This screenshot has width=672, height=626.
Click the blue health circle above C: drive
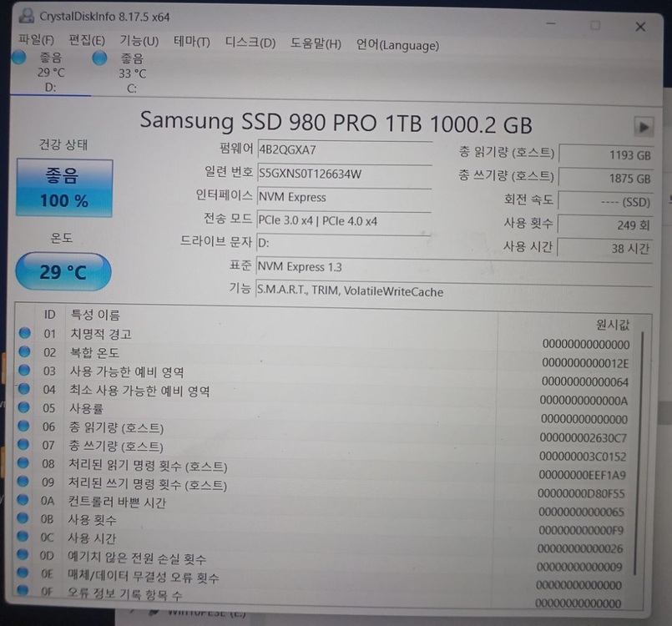99,58
